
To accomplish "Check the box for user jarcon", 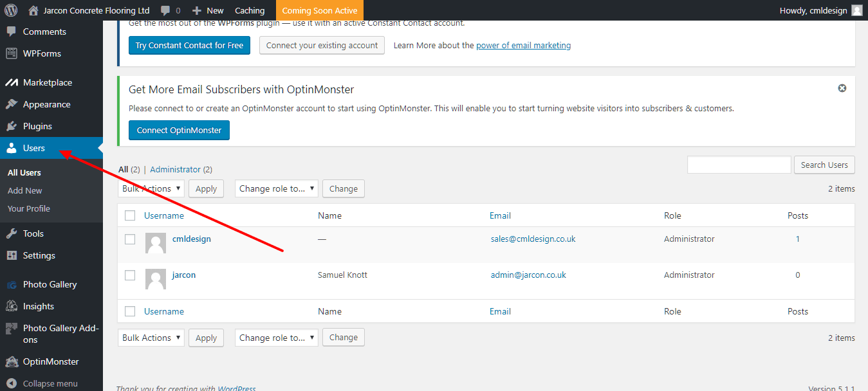I will 130,275.
